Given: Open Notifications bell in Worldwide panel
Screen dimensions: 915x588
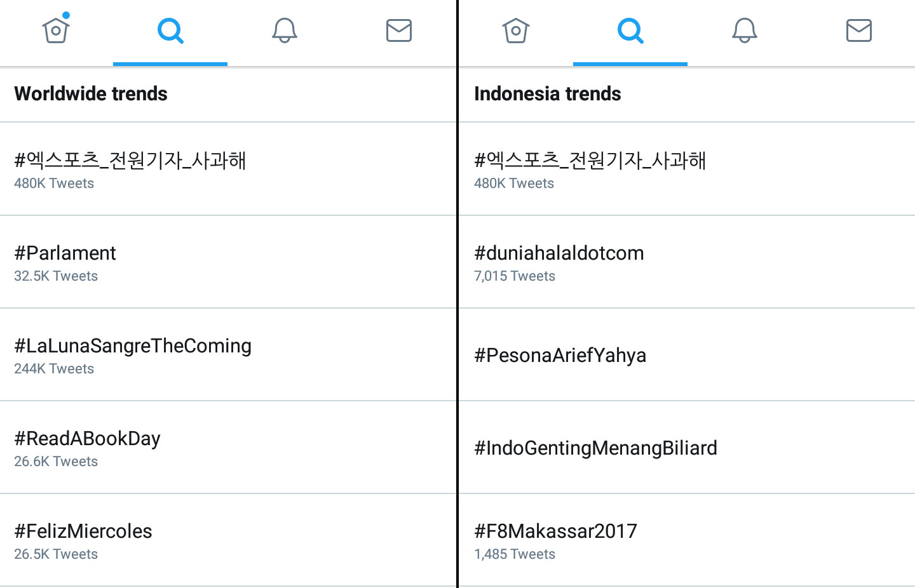Looking at the screenshot, I should 285,30.
